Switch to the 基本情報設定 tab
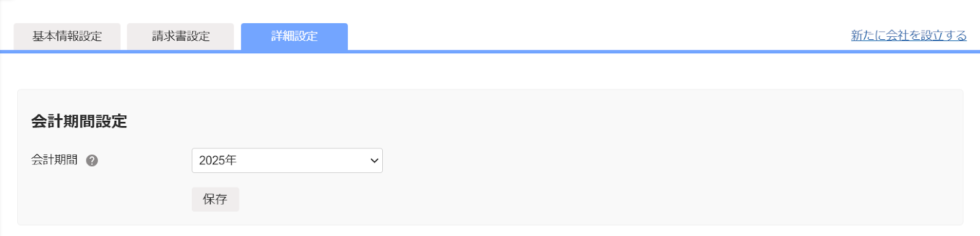980x236 pixels. [67, 37]
